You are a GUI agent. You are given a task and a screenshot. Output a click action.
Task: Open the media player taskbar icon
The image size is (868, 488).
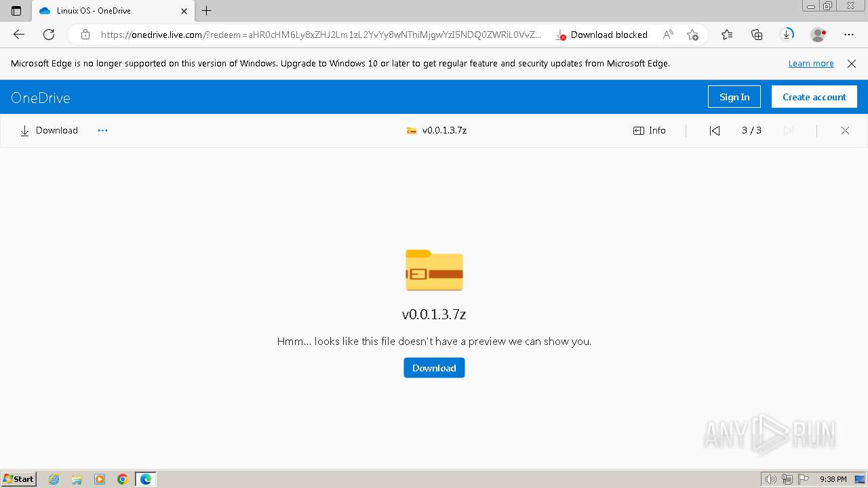[100, 479]
